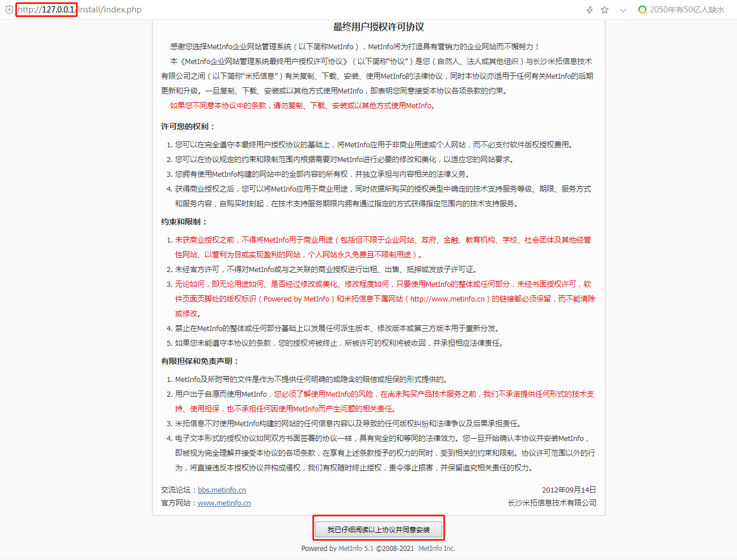Expand the address bar dropdown chevron
Viewport: 737px width, 560px height.
pos(623,10)
